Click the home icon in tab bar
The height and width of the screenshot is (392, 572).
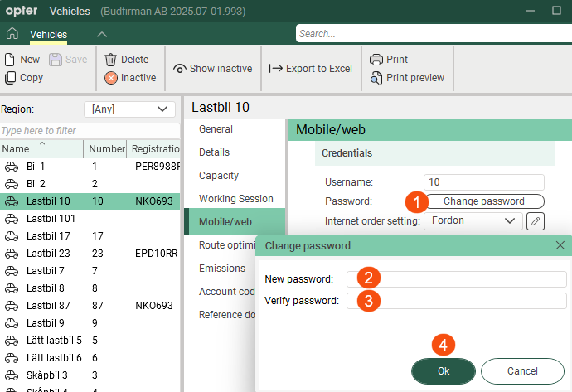[12, 34]
